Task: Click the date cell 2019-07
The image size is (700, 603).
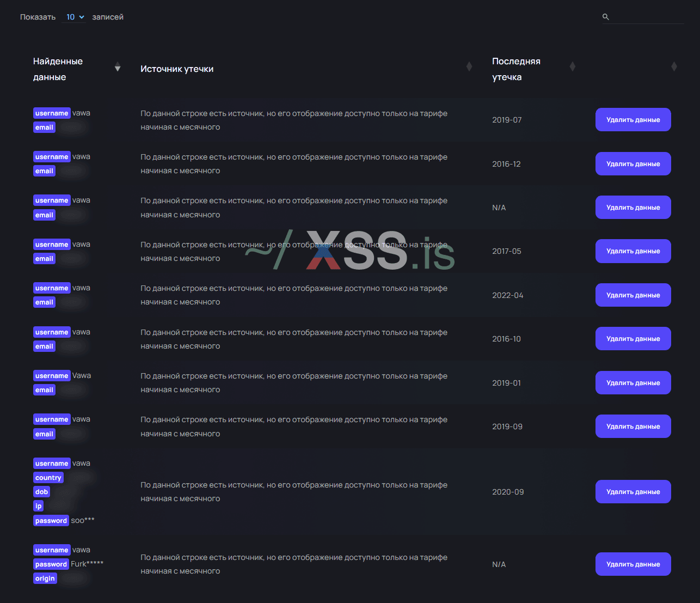Action: pos(507,120)
